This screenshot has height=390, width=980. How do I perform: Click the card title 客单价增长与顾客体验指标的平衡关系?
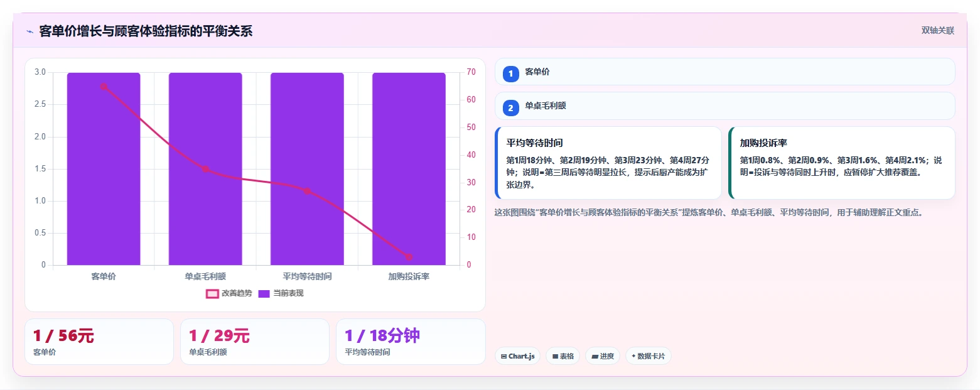click(146, 31)
